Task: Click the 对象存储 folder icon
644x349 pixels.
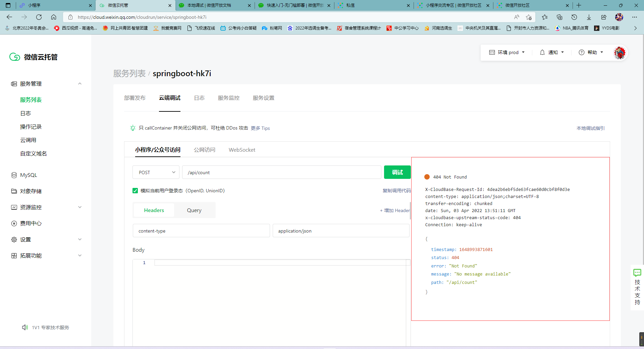Action: 14,191
